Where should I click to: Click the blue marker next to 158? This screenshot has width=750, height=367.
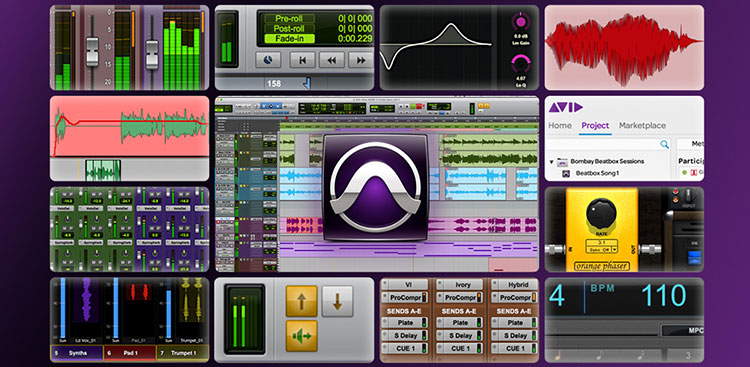pyautogui.click(x=307, y=83)
